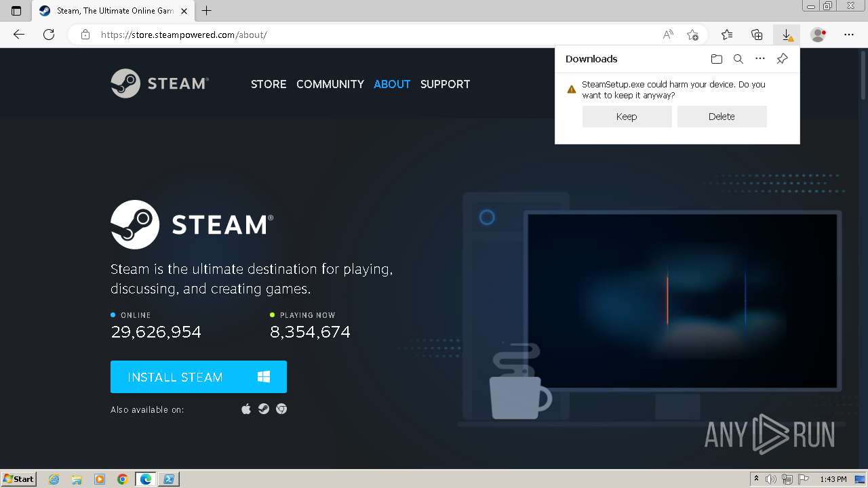Switch to Microsoft Edge in taskbar
Image resolution: width=868 pixels, height=488 pixels.
pos(146,479)
